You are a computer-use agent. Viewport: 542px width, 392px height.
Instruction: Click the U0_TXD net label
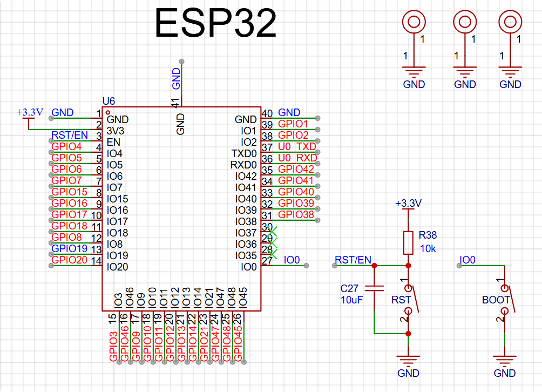(297, 146)
